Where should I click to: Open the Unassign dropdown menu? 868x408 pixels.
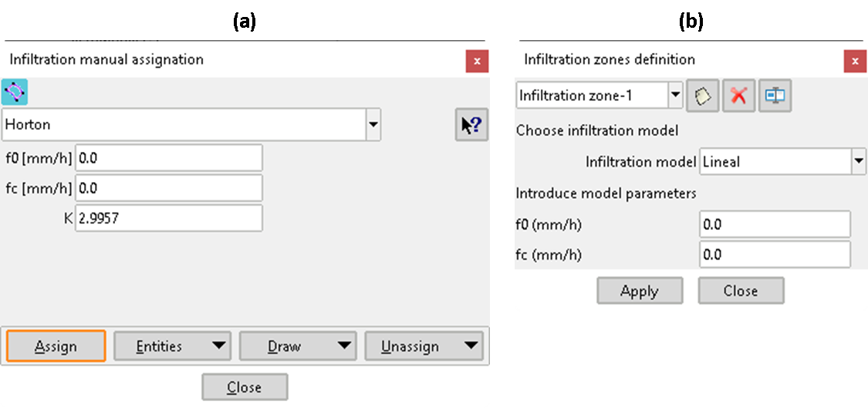(x=423, y=346)
